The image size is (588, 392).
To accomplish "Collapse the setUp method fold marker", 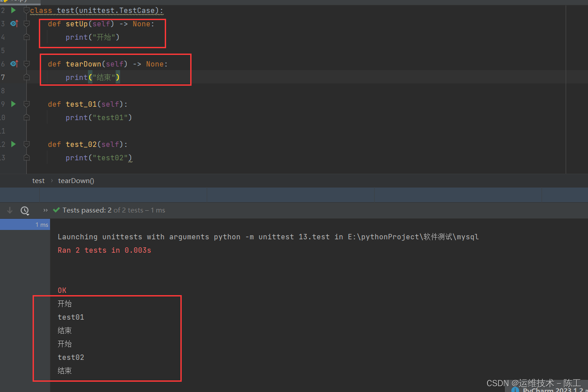I will click(26, 24).
